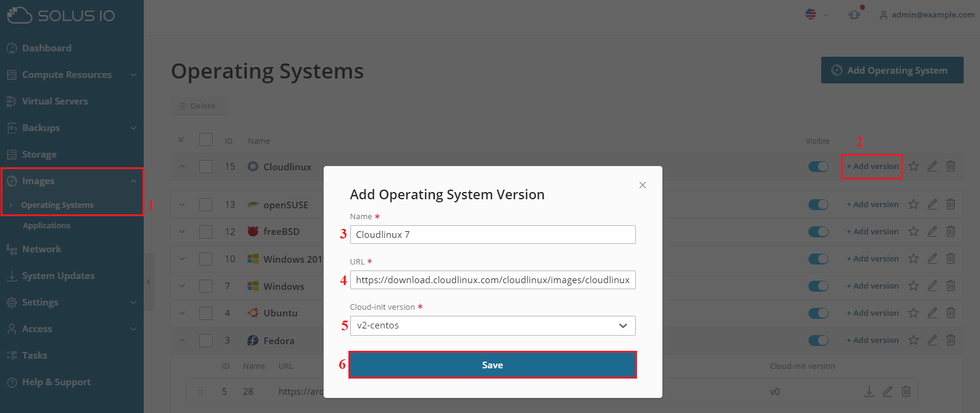Star the Windows 201 row

pyautogui.click(x=914, y=258)
